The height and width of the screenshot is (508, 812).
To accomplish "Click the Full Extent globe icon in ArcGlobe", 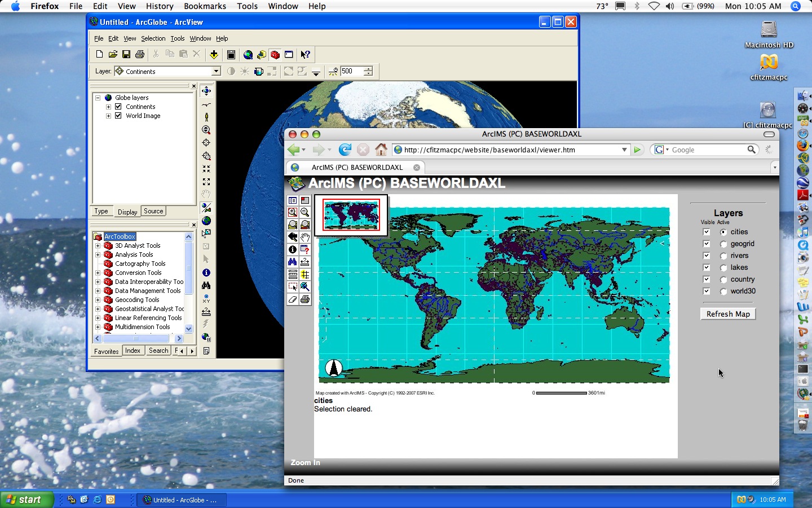I will coord(206,221).
